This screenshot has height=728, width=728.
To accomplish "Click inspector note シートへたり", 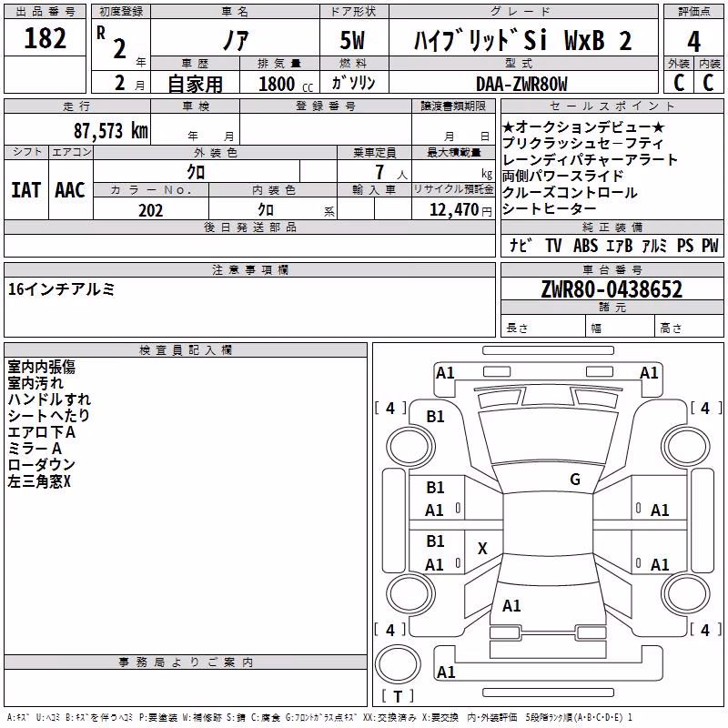I will (x=49, y=416).
